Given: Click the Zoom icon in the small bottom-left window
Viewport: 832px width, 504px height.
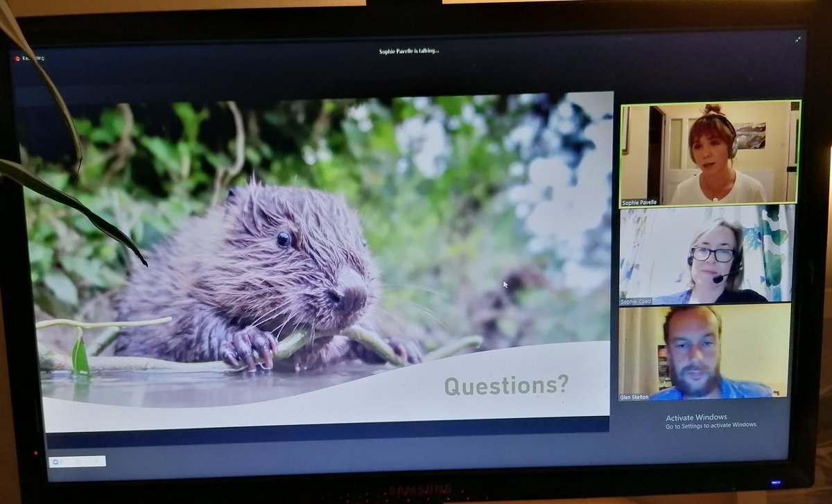Looking at the screenshot, I should click(x=55, y=462).
